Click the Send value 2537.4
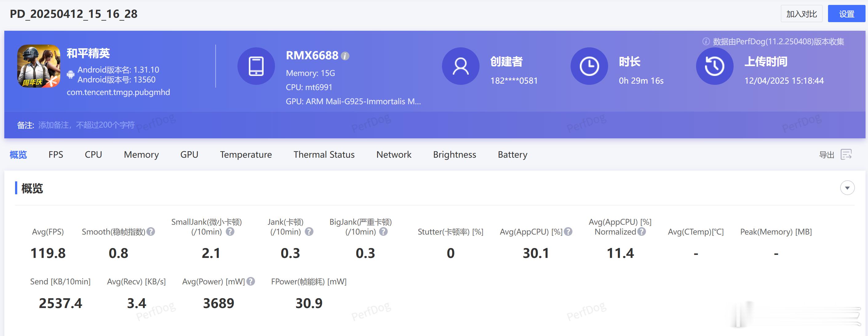This screenshot has width=868, height=336. pos(60,303)
